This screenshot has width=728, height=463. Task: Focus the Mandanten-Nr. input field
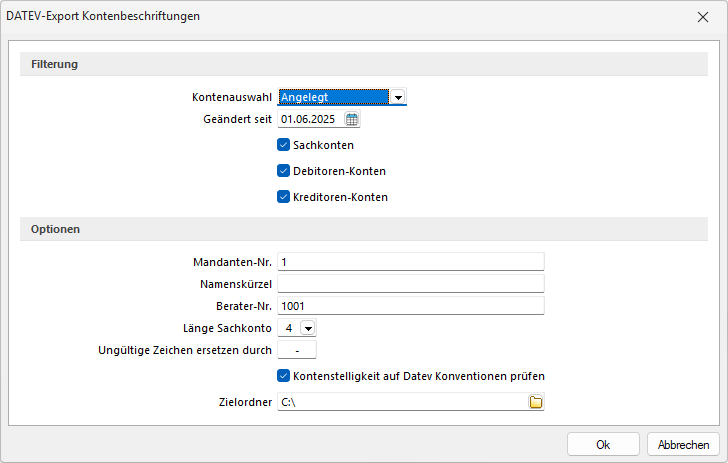tap(410, 262)
